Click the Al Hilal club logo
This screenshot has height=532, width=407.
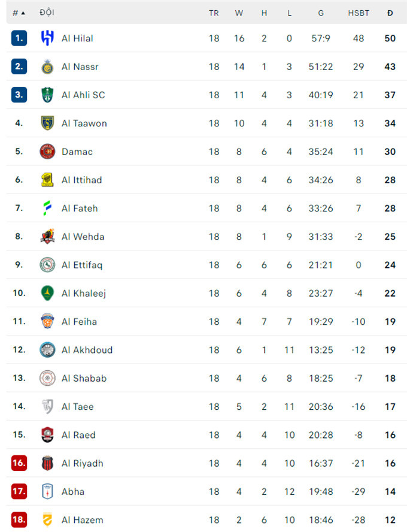click(47, 38)
